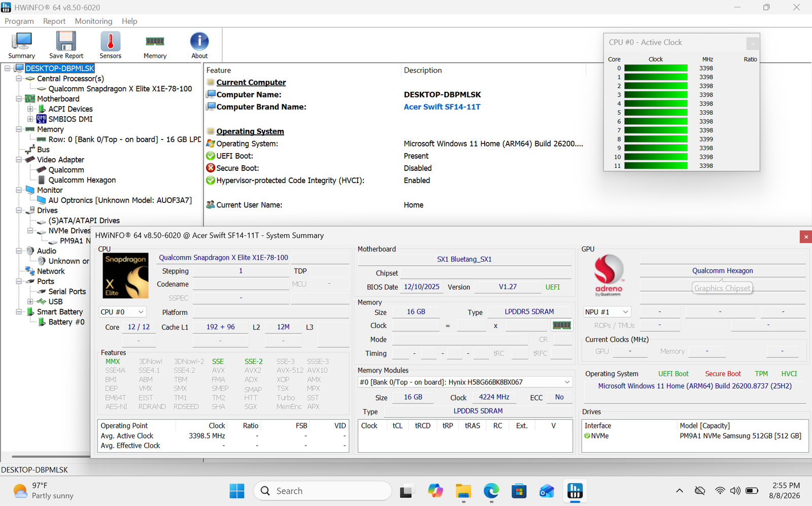Open Copilot from the taskbar
The image size is (812, 506).
(435, 491)
